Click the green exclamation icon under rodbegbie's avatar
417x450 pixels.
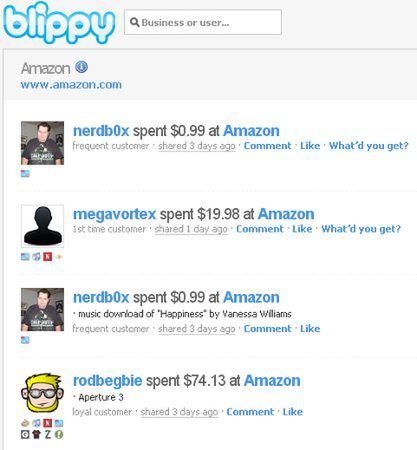tap(59, 434)
